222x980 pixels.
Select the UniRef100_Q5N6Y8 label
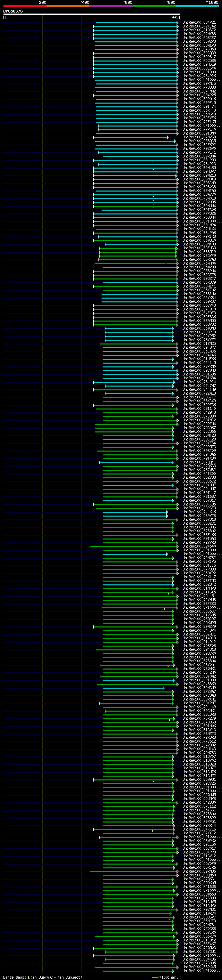[x=199, y=114]
